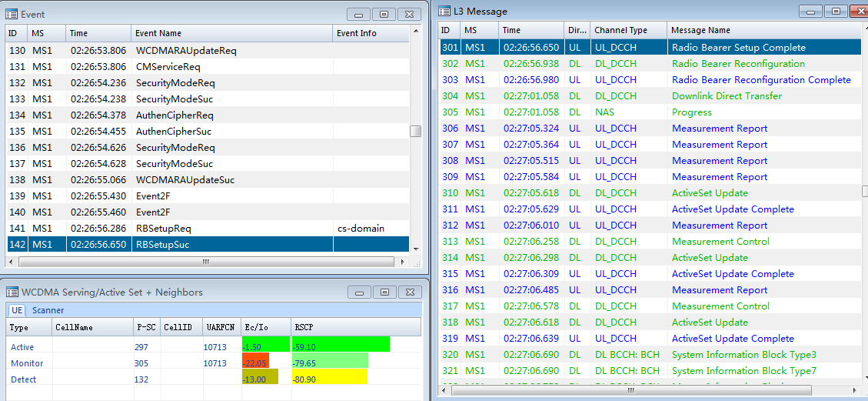Select the AuthenCipherReq event row
Image resolution: width=868 pixels, height=401 pixels.
click(x=208, y=115)
